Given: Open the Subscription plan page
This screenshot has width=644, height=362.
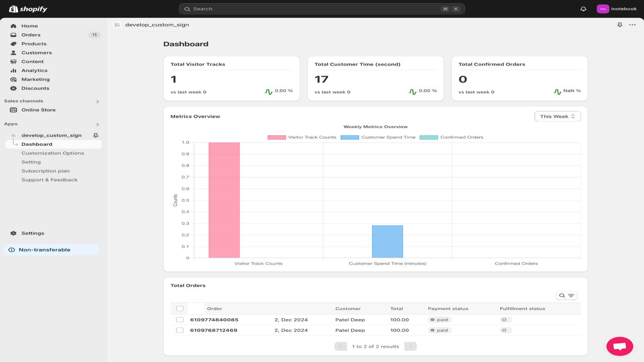Looking at the screenshot, I should point(45,171).
